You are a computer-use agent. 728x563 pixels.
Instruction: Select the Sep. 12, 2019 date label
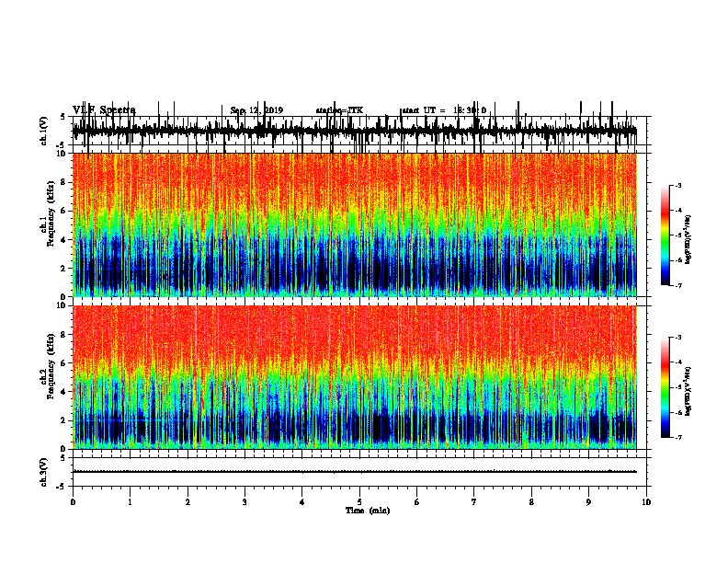coord(256,110)
